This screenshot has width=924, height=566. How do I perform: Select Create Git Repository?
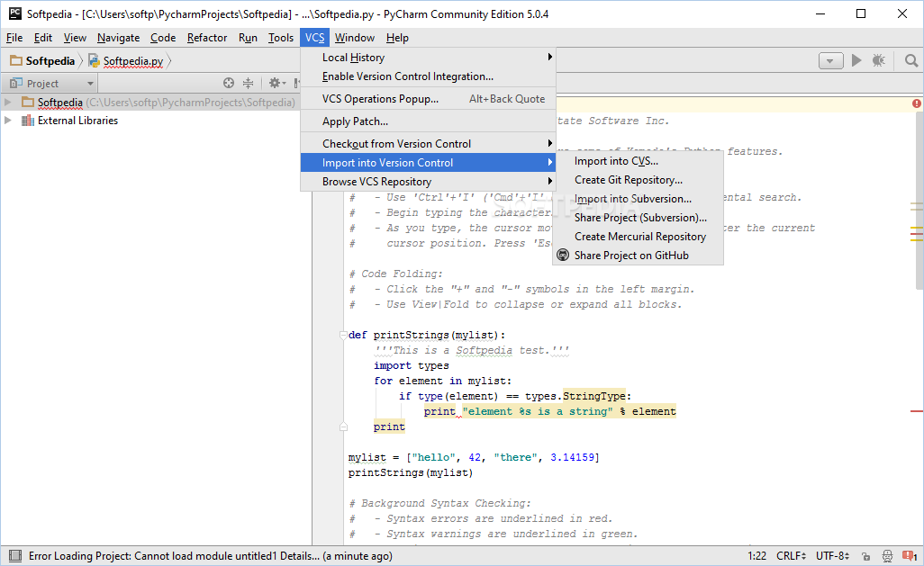tap(638, 180)
